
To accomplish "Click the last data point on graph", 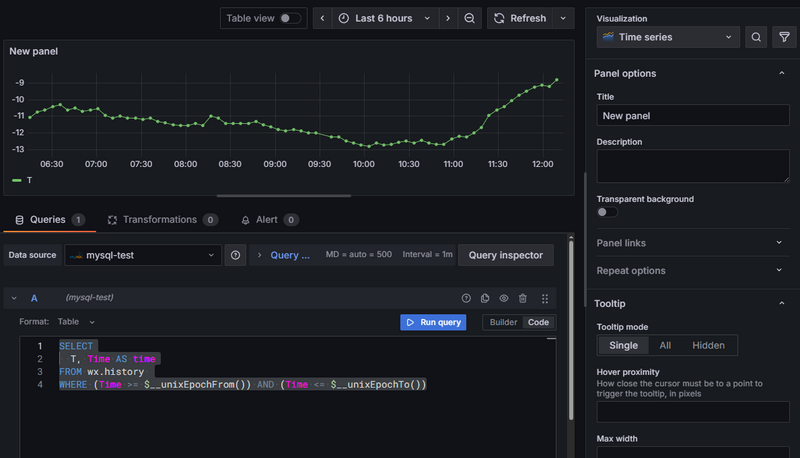I will coord(557,80).
